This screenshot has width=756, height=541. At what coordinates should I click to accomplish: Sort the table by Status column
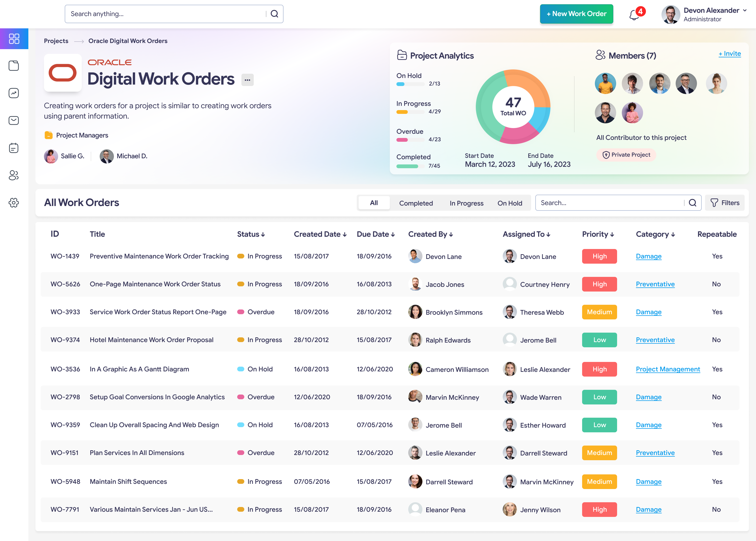tap(251, 234)
